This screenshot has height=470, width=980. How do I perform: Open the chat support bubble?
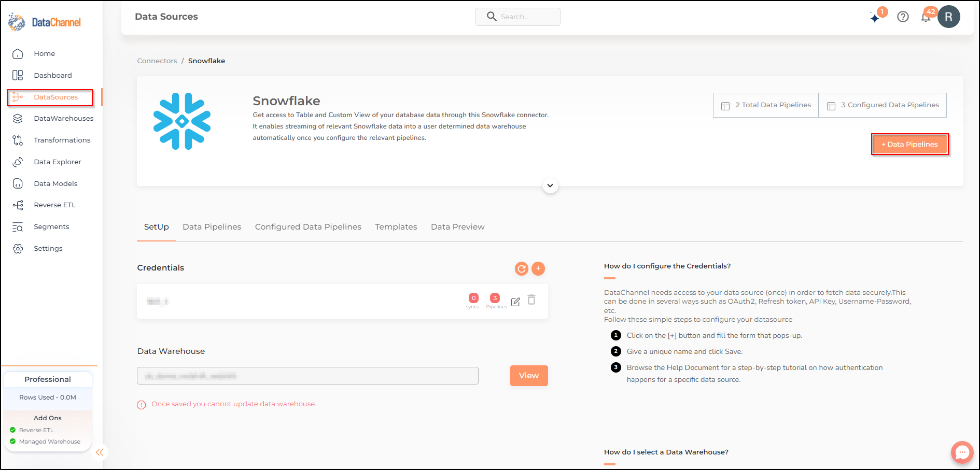coord(962,452)
